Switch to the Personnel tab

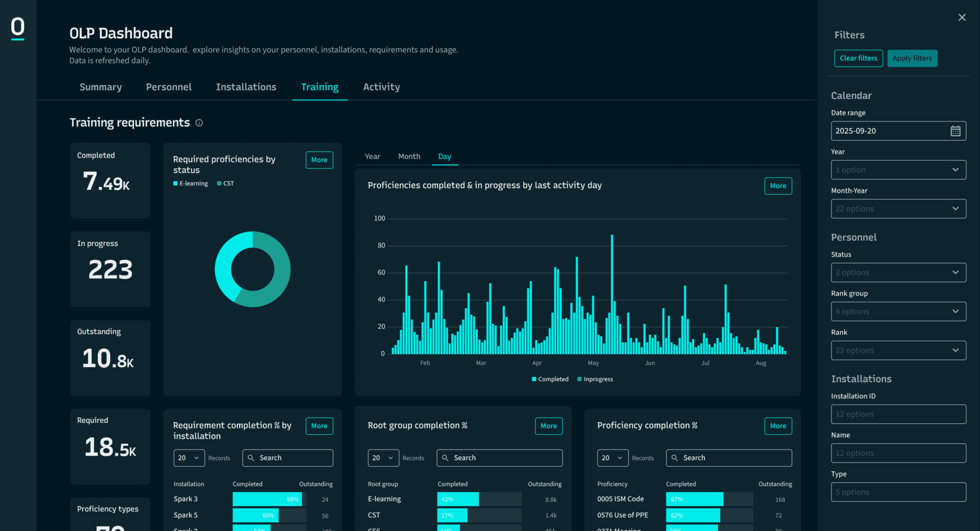coord(168,87)
